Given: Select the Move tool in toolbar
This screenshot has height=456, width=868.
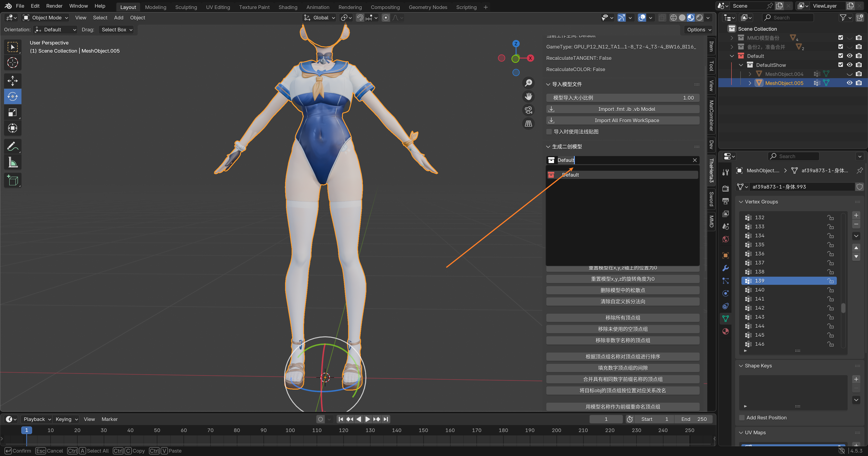Looking at the screenshot, I should coord(12,80).
